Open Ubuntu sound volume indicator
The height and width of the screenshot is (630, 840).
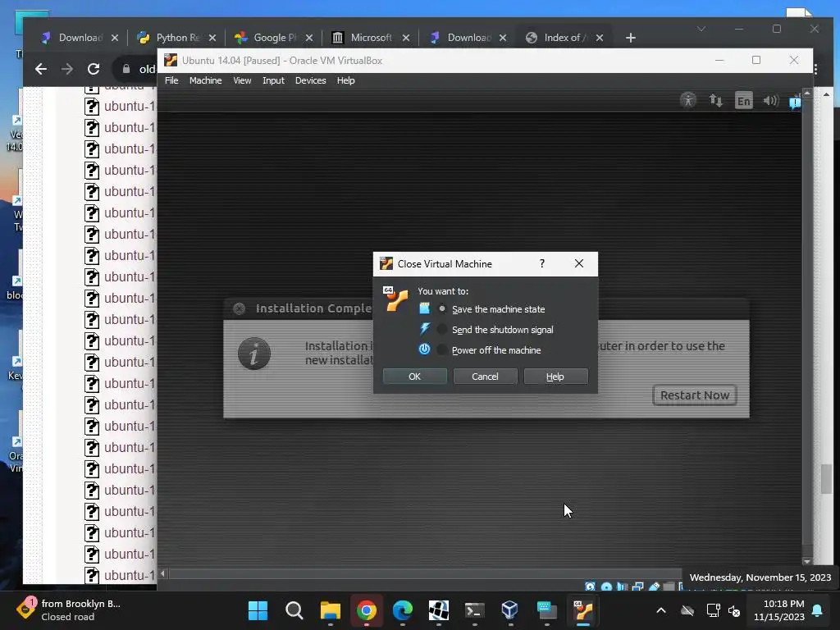coord(770,100)
